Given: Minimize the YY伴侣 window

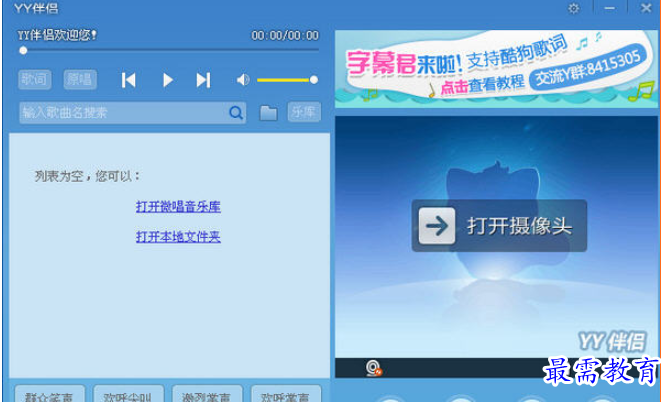Looking at the screenshot, I should [x=610, y=9].
